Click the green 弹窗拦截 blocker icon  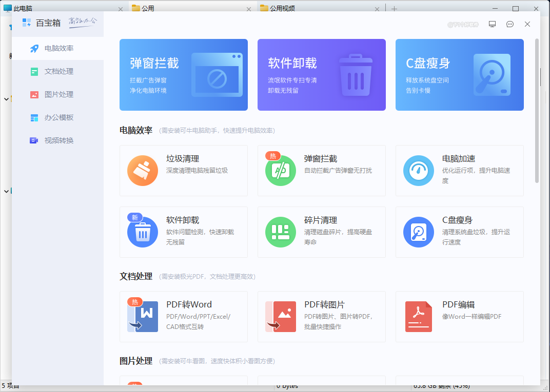[280, 170]
